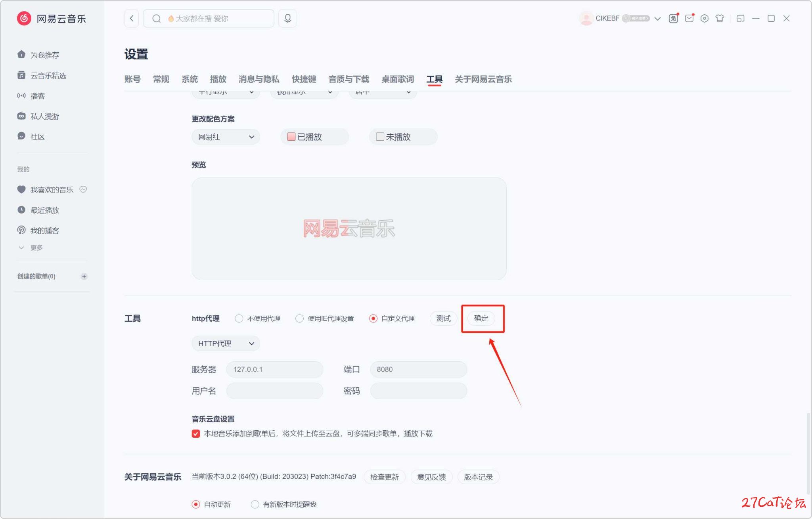Open 最近播放 recent plays
Image resolution: width=812 pixels, height=519 pixels.
(x=38, y=210)
